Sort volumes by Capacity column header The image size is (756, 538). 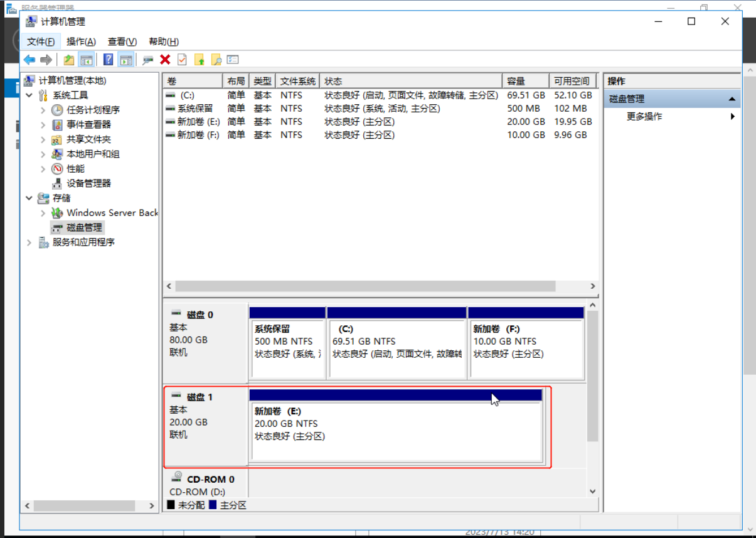pos(516,82)
